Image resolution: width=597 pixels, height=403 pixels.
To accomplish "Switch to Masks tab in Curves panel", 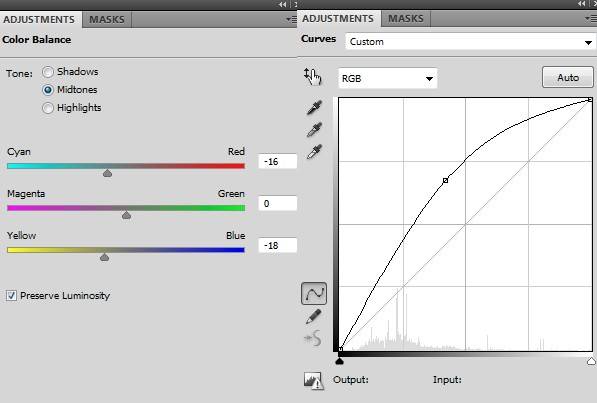I will [406, 18].
